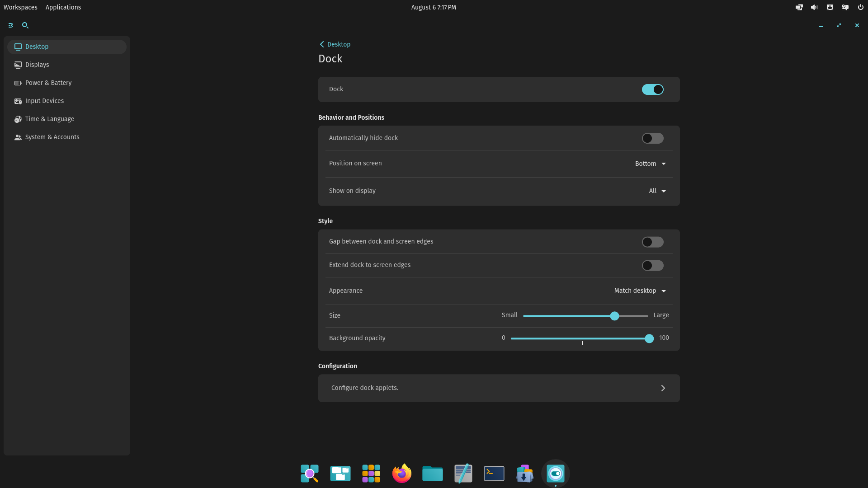Click the Input Devices keyboard icon
The height and width of the screenshot is (488, 868).
click(x=18, y=101)
